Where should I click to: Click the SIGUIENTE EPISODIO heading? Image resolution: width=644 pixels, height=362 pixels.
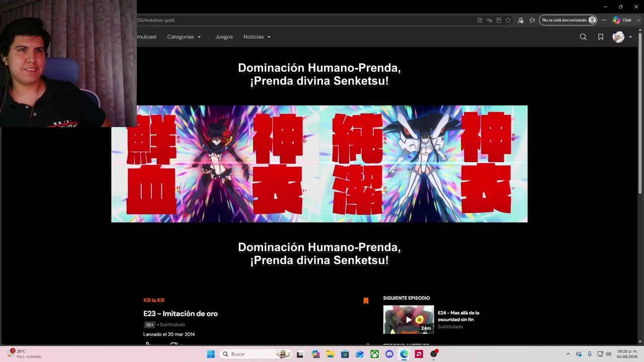pos(407,298)
